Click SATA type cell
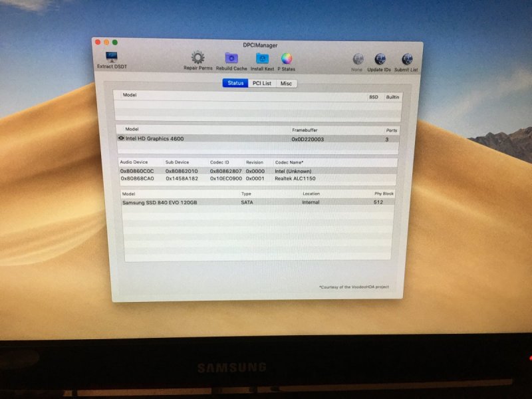The width and height of the screenshot is (532, 399). (x=247, y=202)
